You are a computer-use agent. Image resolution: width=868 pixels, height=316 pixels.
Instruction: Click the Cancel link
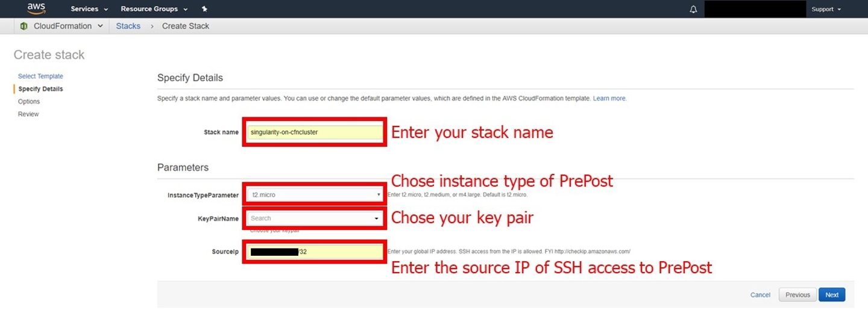point(760,295)
